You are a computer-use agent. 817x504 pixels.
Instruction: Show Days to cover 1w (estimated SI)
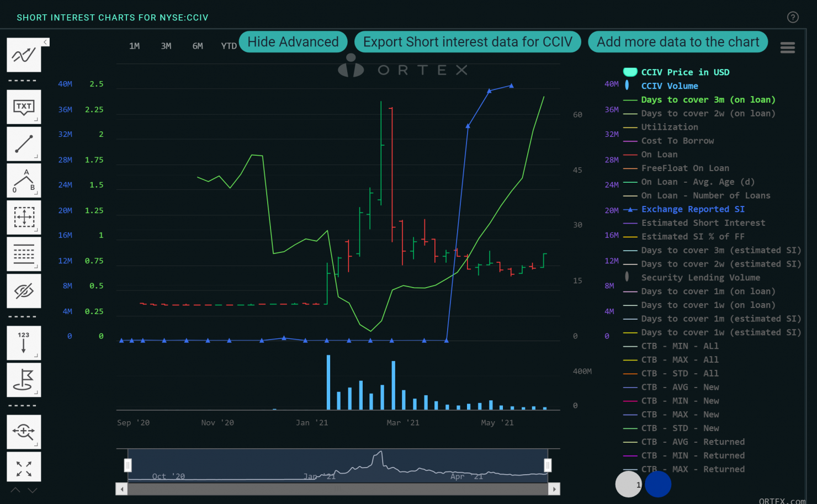pos(712,332)
